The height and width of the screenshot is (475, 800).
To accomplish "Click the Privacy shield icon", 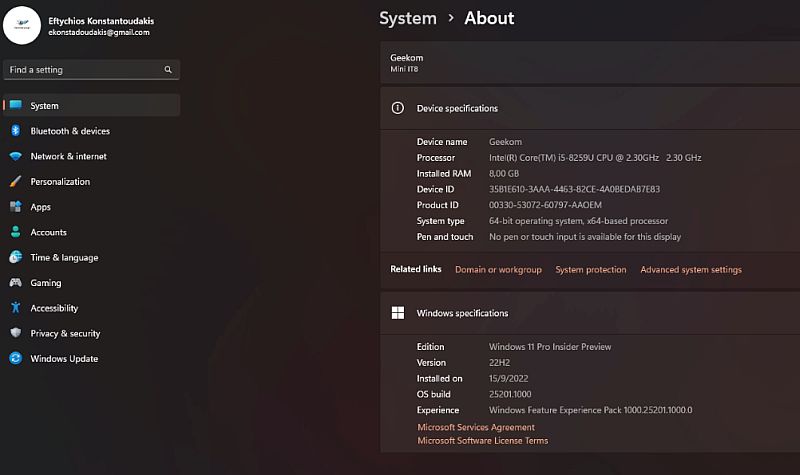I will click(x=16, y=333).
